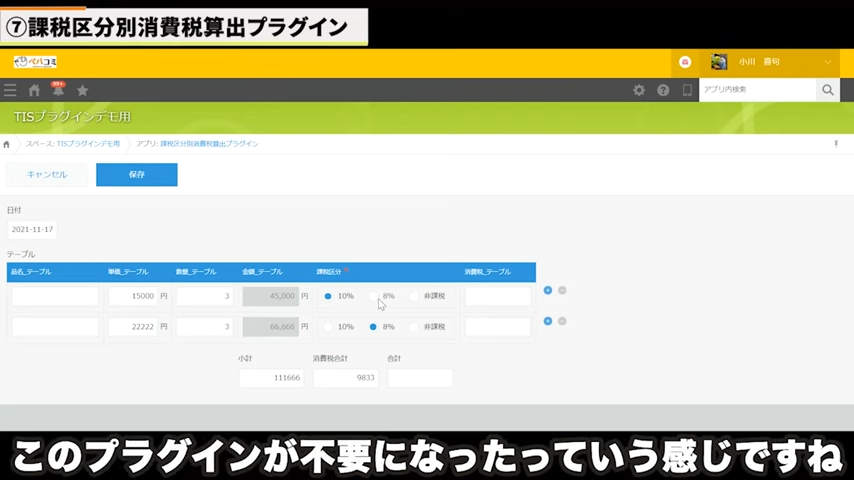The width and height of the screenshot is (854, 480).
Task: Click the 課税区分 column header
Action: pyautogui.click(x=329, y=272)
